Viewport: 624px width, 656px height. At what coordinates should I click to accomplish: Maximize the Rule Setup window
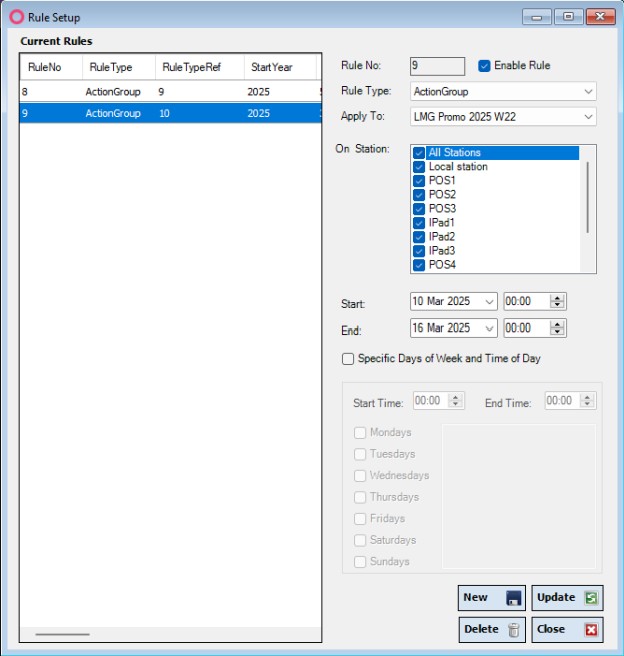coord(568,17)
